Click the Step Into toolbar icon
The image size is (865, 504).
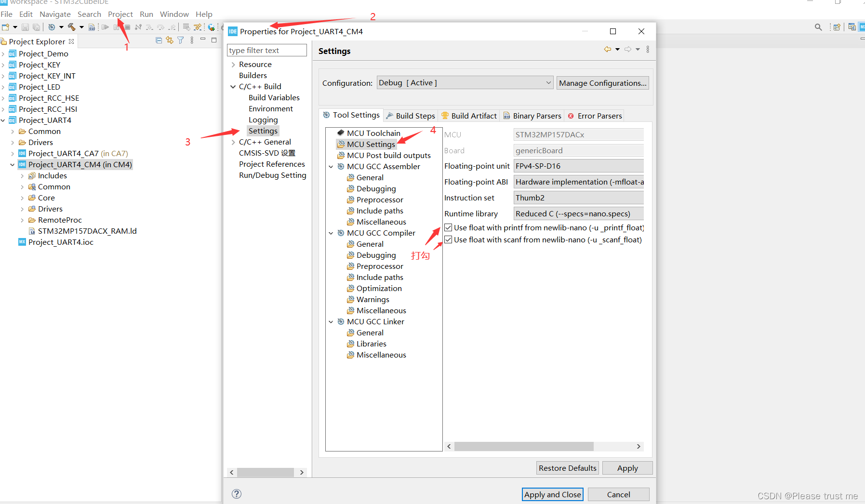tap(149, 27)
